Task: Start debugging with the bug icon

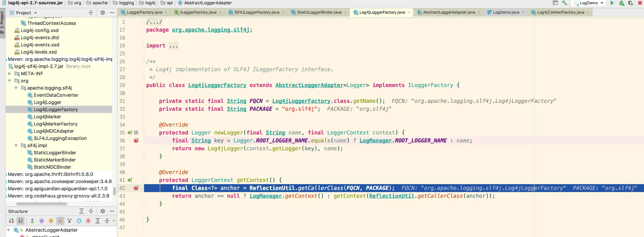Action: [x=621, y=3]
